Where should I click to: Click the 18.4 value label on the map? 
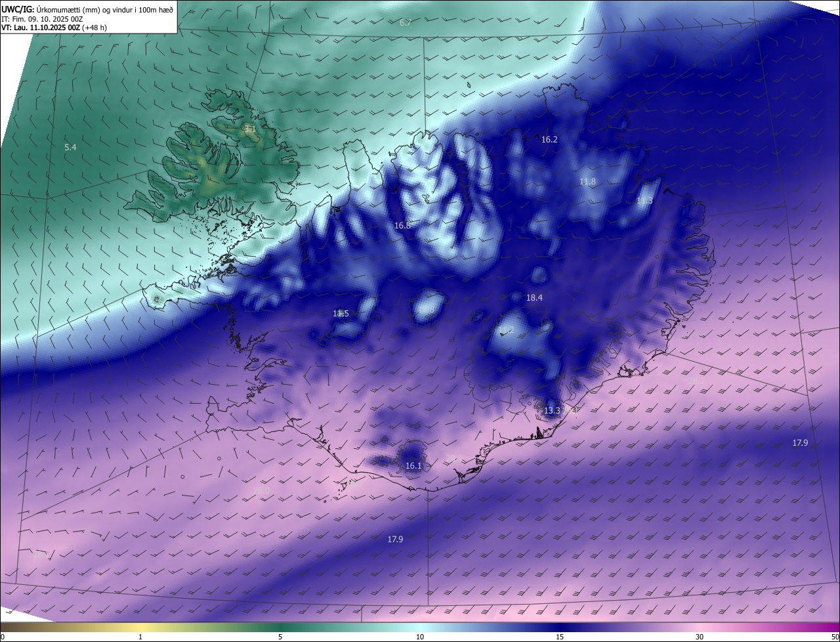pos(534,297)
